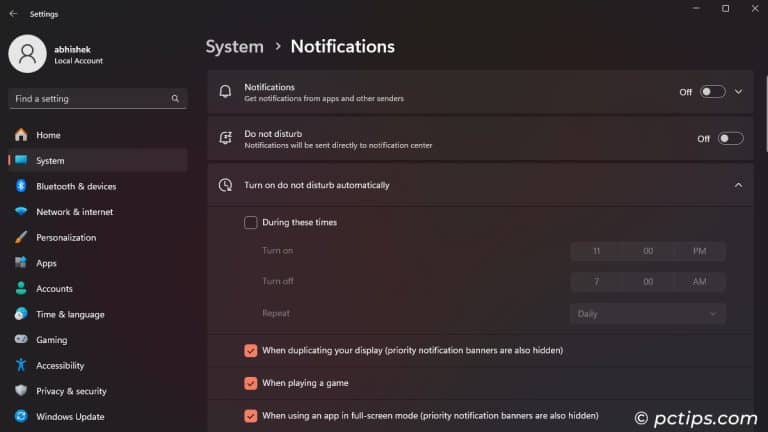Open the Repeat Daily dropdown
The height and width of the screenshot is (432, 768).
(x=648, y=314)
